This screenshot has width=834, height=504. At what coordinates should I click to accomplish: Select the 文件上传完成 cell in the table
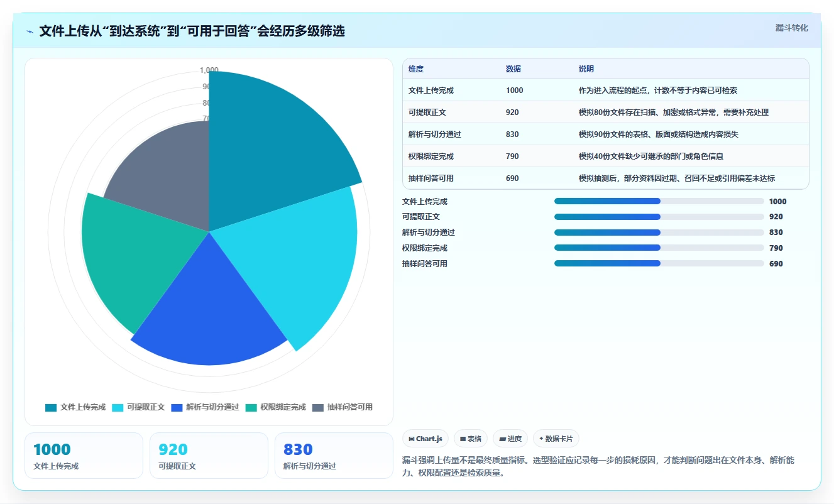tap(431, 90)
